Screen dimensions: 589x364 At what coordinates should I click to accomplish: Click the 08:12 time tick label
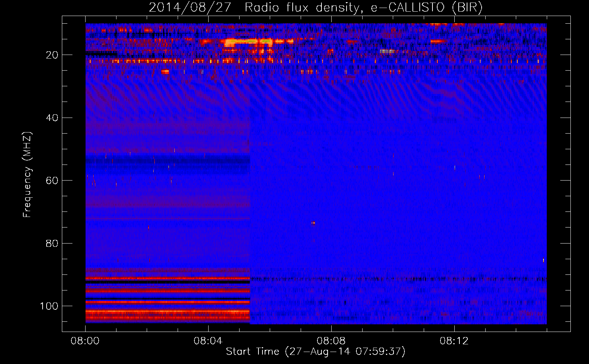pos(454,341)
